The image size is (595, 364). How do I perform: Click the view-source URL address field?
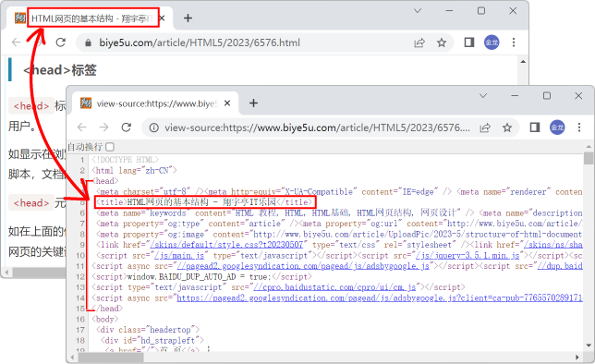click(x=317, y=127)
